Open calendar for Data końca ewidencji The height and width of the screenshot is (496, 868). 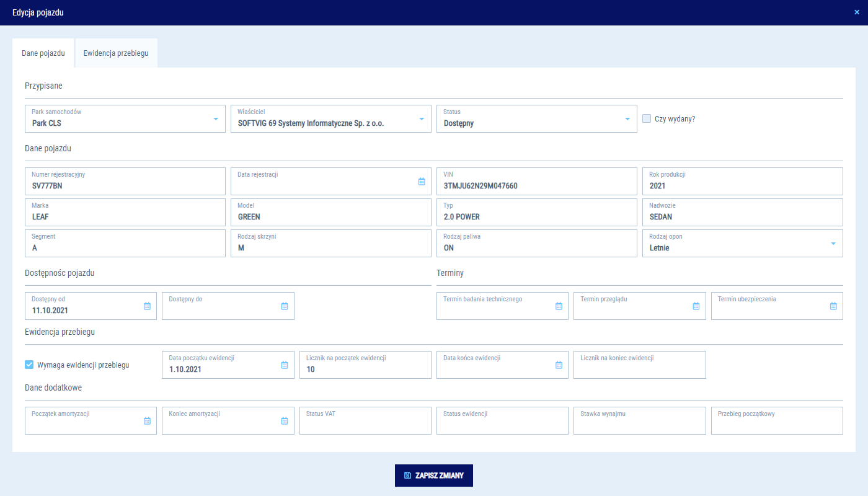coord(559,365)
